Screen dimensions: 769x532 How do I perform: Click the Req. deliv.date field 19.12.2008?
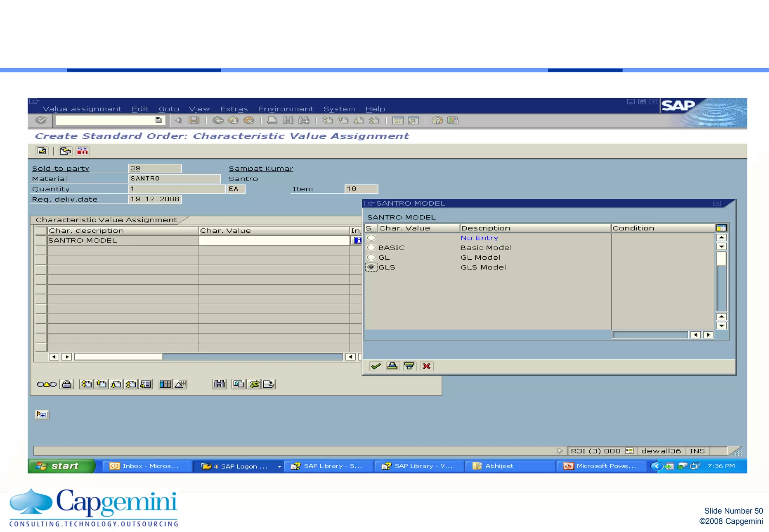(155, 199)
